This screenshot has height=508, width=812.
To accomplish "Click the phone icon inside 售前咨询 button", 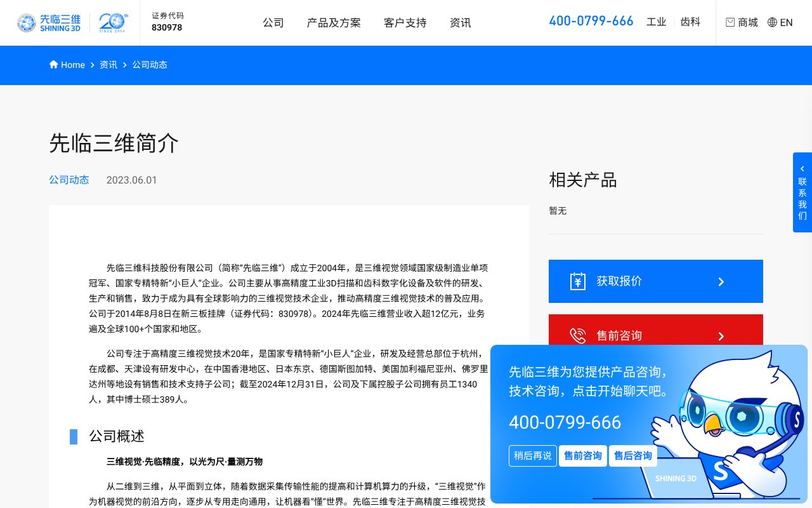I will click(578, 335).
